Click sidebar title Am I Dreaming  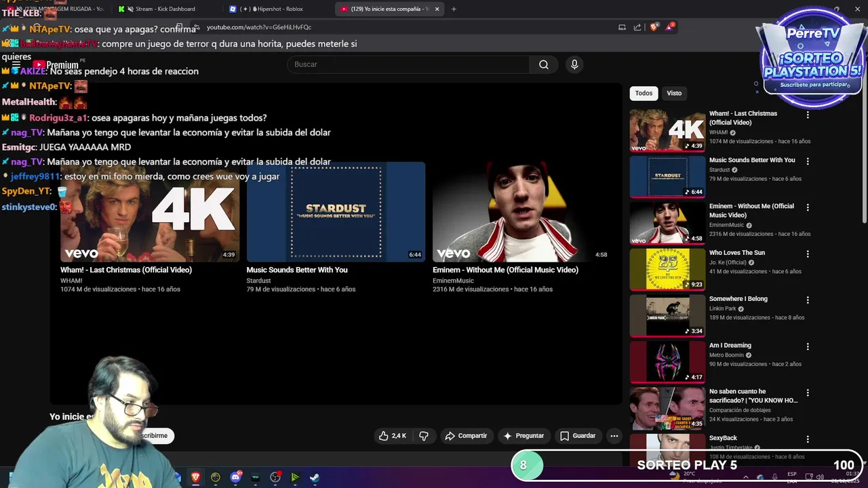click(x=730, y=346)
